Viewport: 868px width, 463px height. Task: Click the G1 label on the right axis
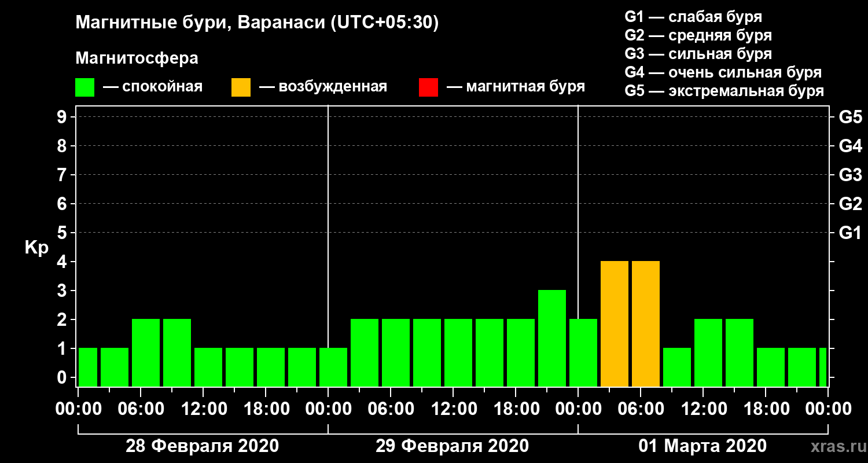coord(850,233)
